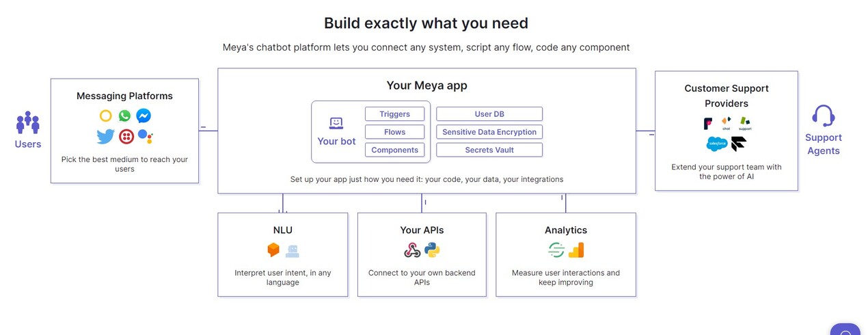
Task: Click the Triggers box in Your bot
Action: pos(394,114)
